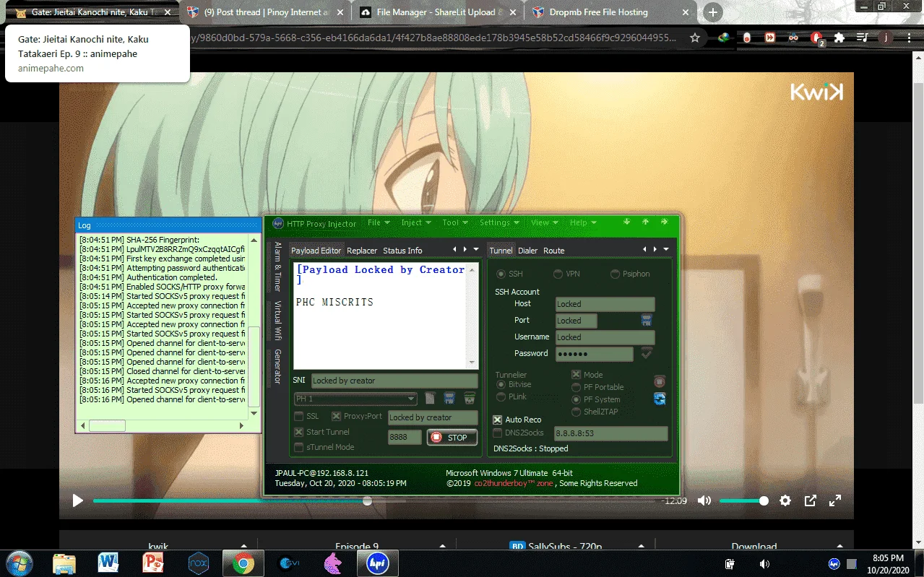Click the down arrow icon in injector title bar
The height and width of the screenshot is (577, 924).
pos(627,222)
